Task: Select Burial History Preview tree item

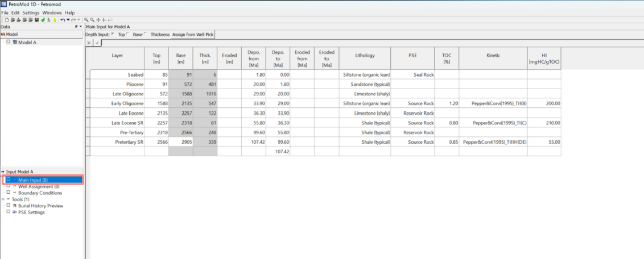Action: tap(40, 206)
